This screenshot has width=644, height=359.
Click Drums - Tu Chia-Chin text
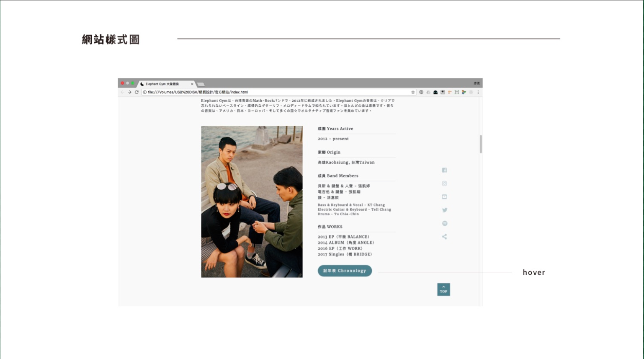338,214
